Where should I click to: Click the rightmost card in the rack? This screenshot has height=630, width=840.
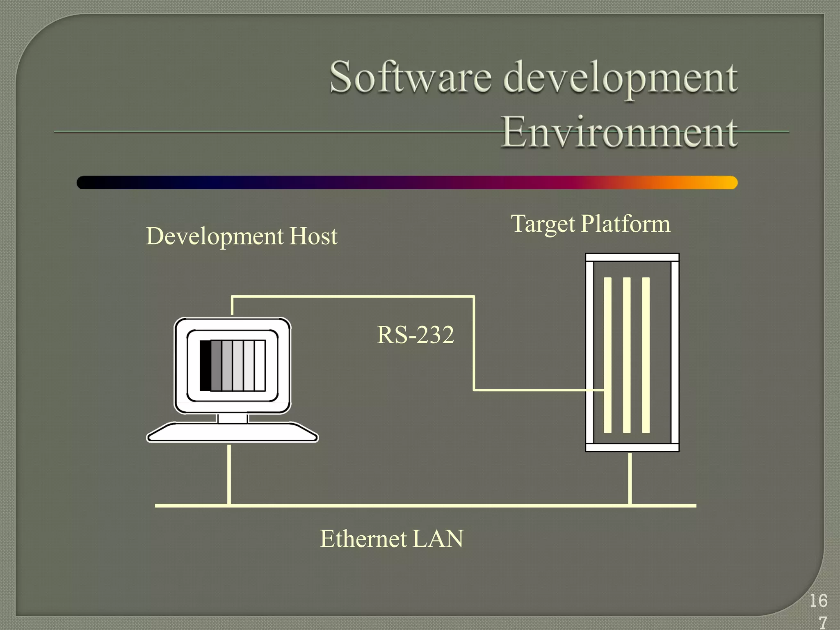point(646,355)
